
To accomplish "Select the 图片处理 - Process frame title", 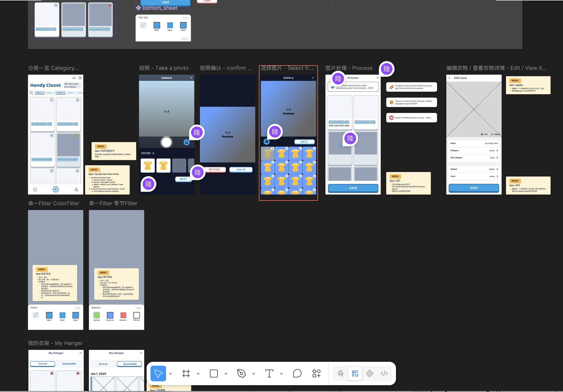I will [x=349, y=68].
